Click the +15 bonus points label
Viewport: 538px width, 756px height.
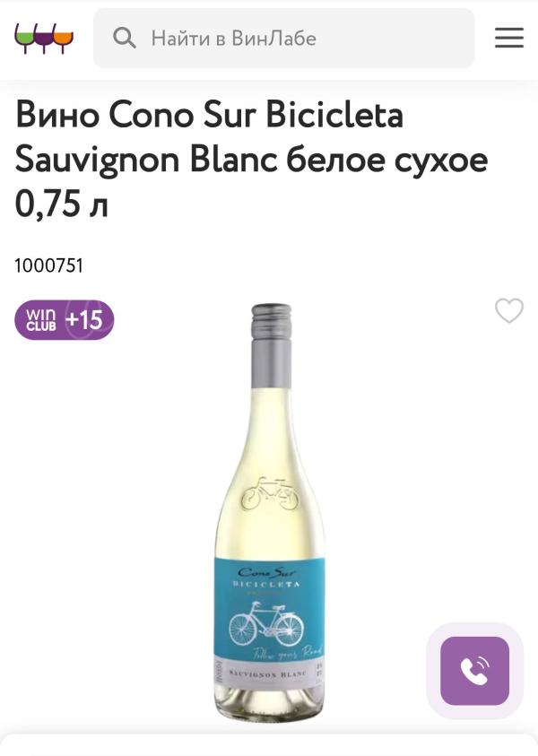(x=84, y=319)
